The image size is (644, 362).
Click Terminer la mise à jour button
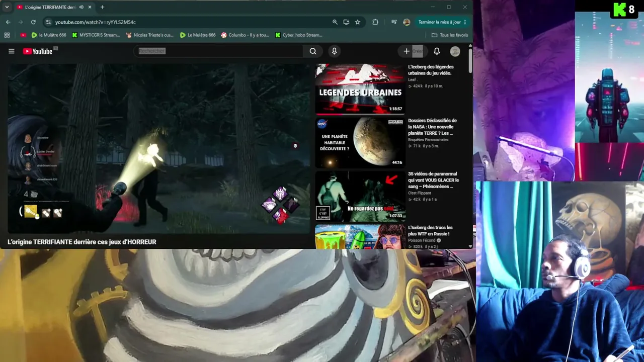[x=439, y=22]
